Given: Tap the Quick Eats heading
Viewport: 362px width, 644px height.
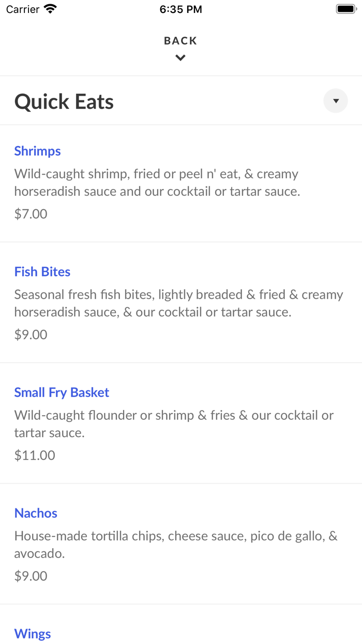Looking at the screenshot, I should 64,101.
